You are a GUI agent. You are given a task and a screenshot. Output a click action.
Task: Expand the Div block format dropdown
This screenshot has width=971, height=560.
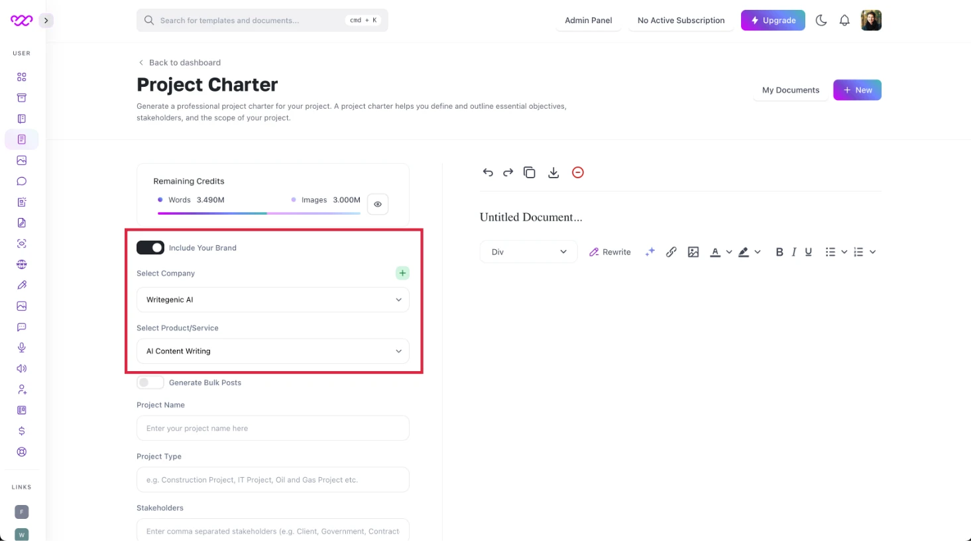528,252
